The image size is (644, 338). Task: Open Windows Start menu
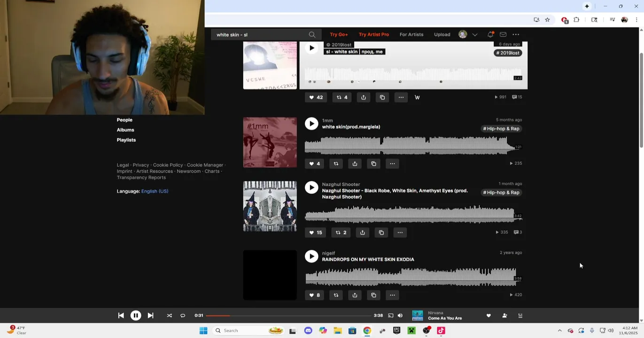(x=203, y=331)
